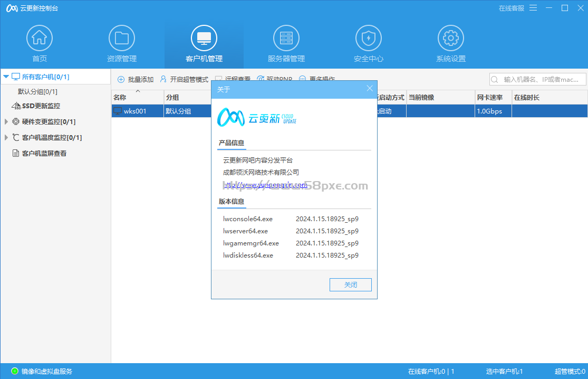588x379 pixels.
Task: Sort by 分组 column header
Action: pyautogui.click(x=188, y=98)
